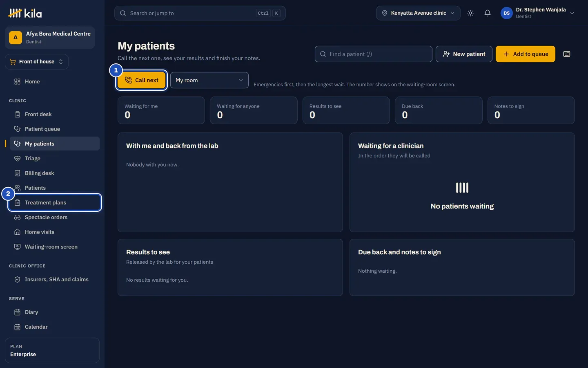Image resolution: width=588 pixels, height=368 pixels.
Task: Click 'Nobody with you now.' text
Action: [x=152, y=165]
